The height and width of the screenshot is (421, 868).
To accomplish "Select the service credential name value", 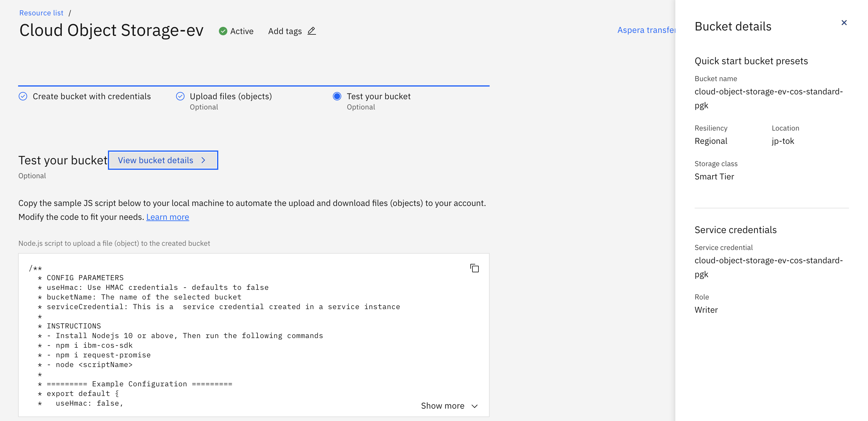I will pyautogui.click(x=768, y=267).
